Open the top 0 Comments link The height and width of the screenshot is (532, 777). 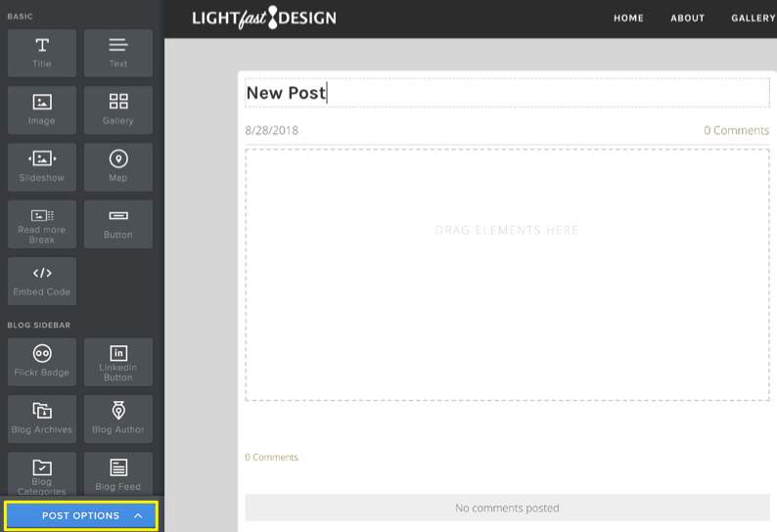tap(736, 130)
